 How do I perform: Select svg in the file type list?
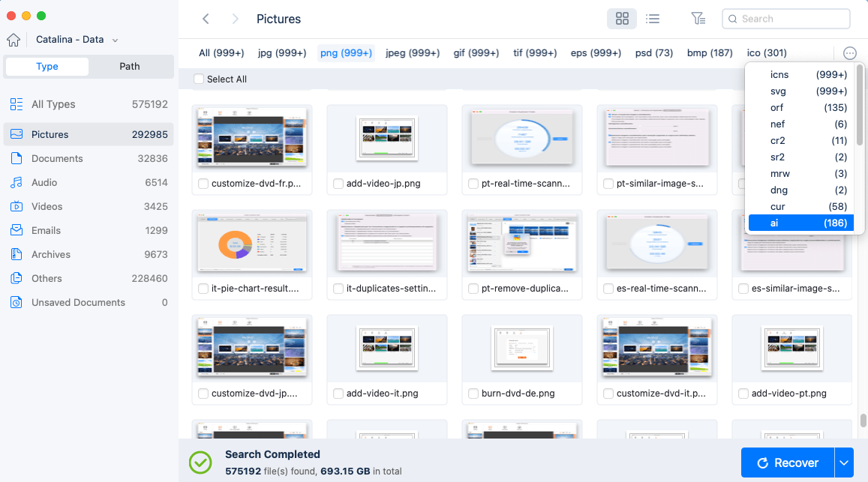pos(801,91)
